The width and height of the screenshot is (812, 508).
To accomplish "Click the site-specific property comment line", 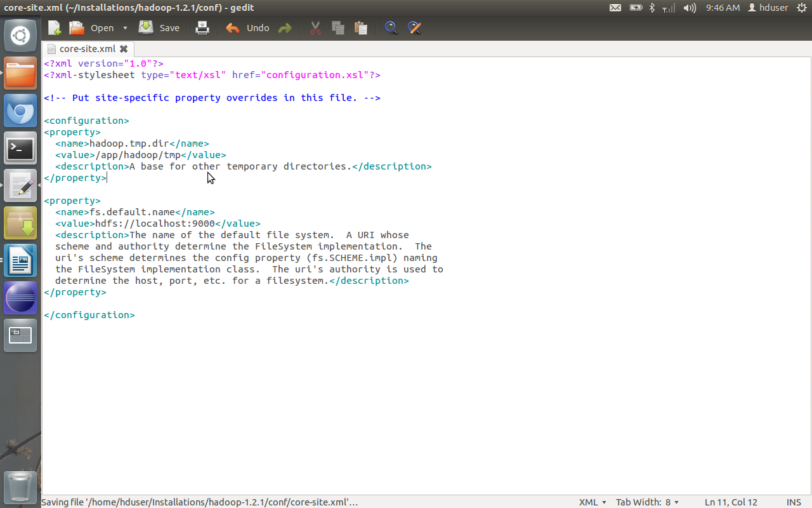I will pos(212,98).
